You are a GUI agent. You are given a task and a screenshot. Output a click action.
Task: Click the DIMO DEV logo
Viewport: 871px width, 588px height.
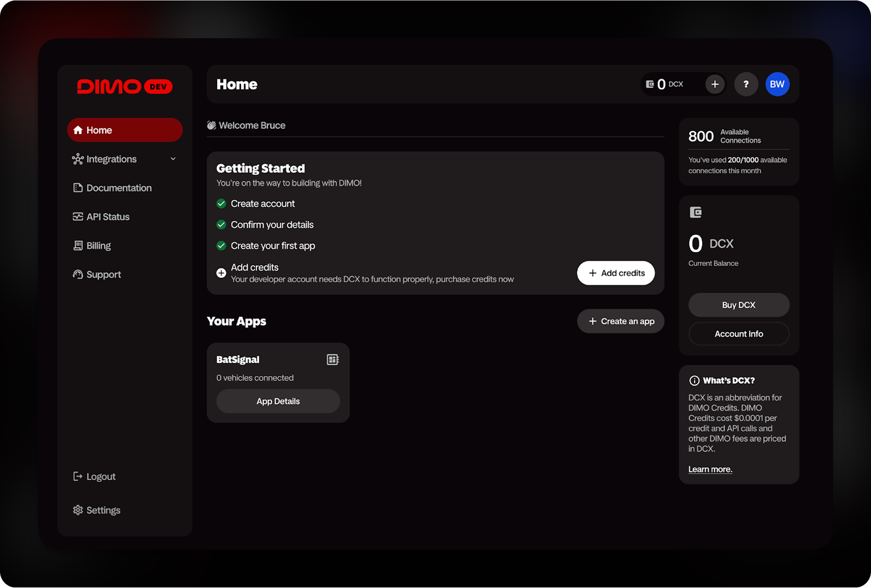coord(125,86)
